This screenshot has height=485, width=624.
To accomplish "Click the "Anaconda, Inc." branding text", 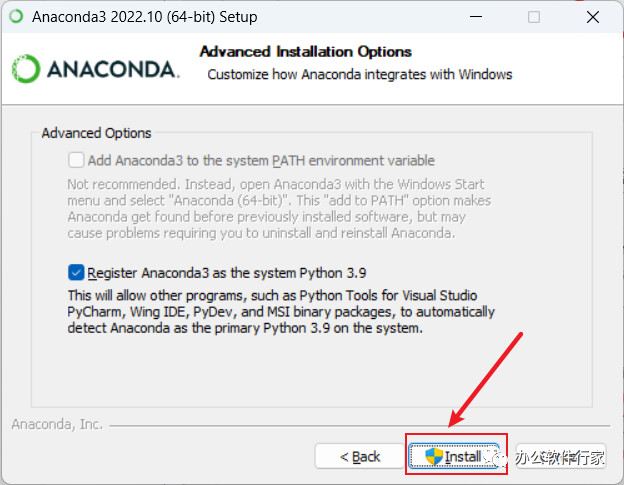I will (57, 424).
